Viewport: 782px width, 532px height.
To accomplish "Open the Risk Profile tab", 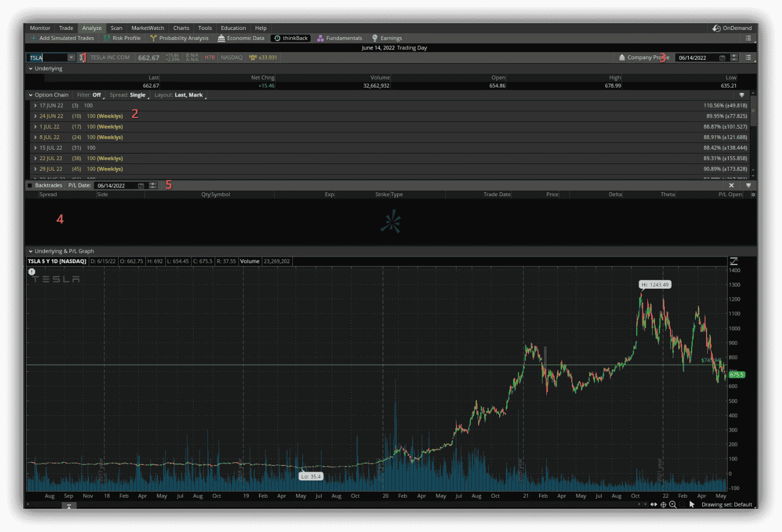I will click(122, 38).
